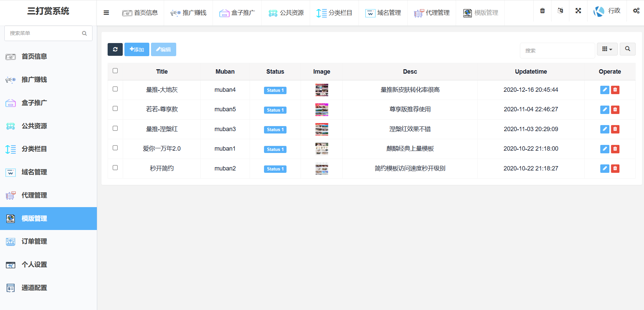This screenshot has width=644, height=310.
Task: Click the 添加 add button
Action: pyautogui.click(x=137, y=49)
